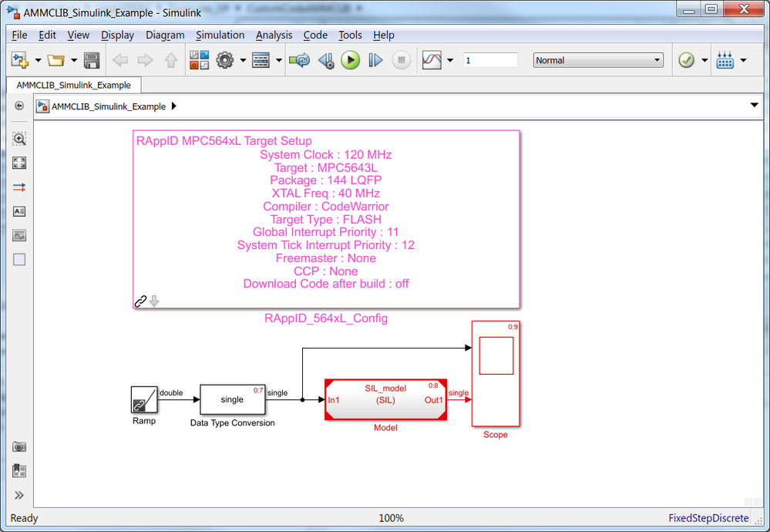Click the Back navigation arrow
Screen dimensions: 770x532
(x=120, y=60)
